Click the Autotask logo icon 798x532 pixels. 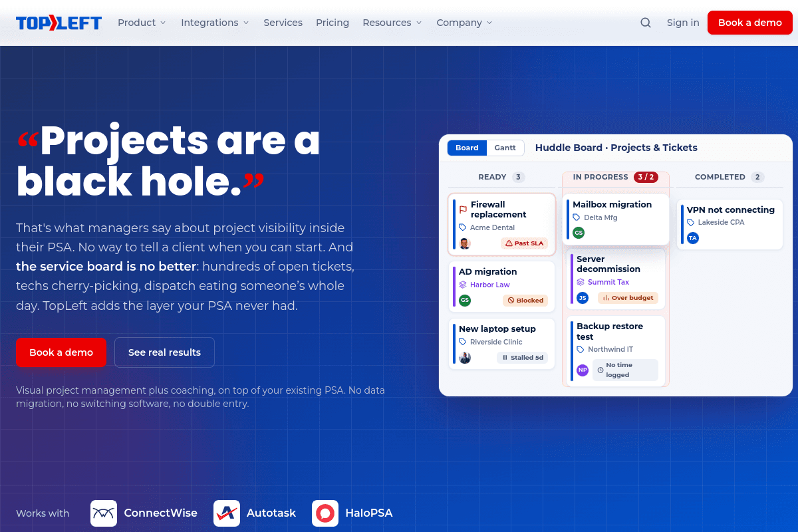227,513
